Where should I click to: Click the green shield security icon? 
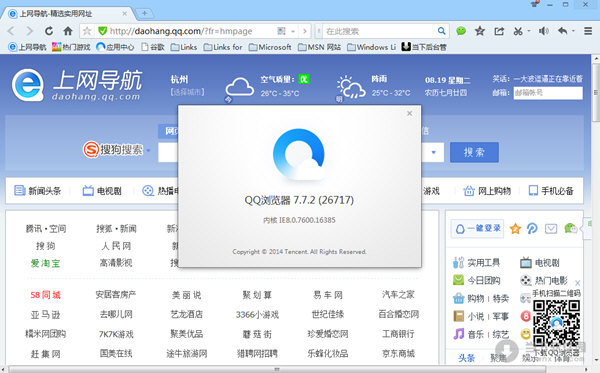[x=102, y=31]
